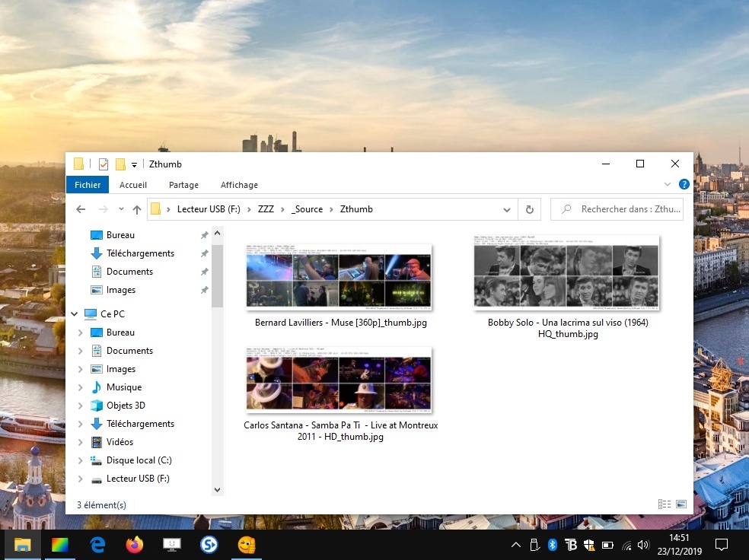749x560 pixels.
Task: Launch Firefox from the taskbar
Action: [x=135, y=544]
